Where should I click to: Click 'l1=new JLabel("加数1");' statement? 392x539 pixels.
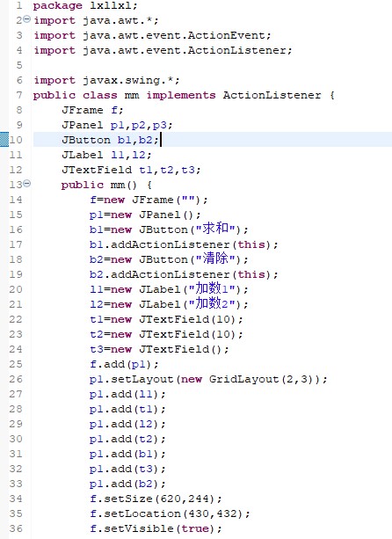tap(169, 288)
